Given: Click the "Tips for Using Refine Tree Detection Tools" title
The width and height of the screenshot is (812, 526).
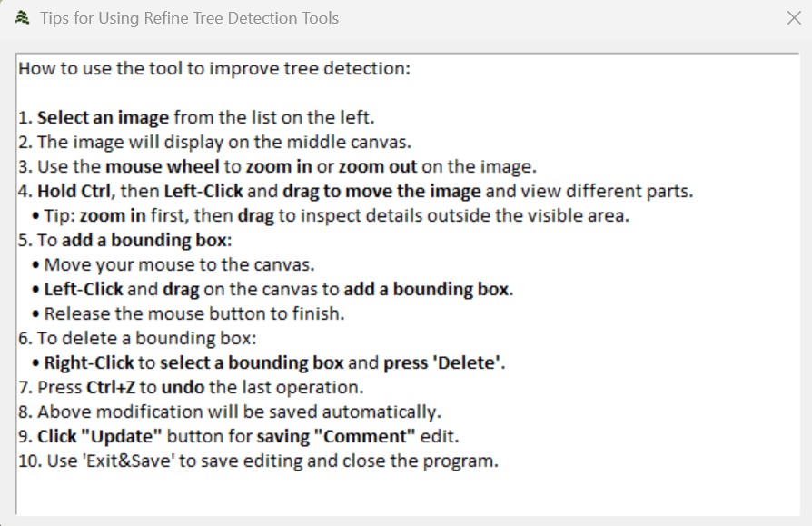Looking at the screenshot, I should 189,18.
